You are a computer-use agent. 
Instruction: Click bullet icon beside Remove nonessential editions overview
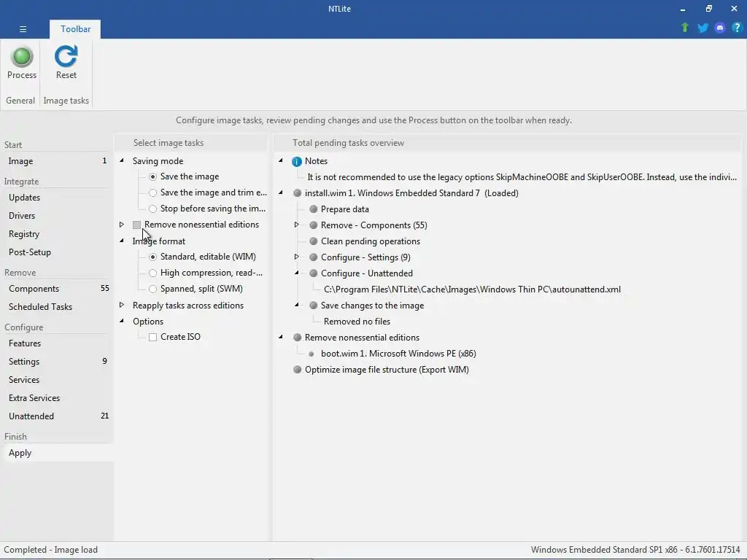[x=298, y=338]
